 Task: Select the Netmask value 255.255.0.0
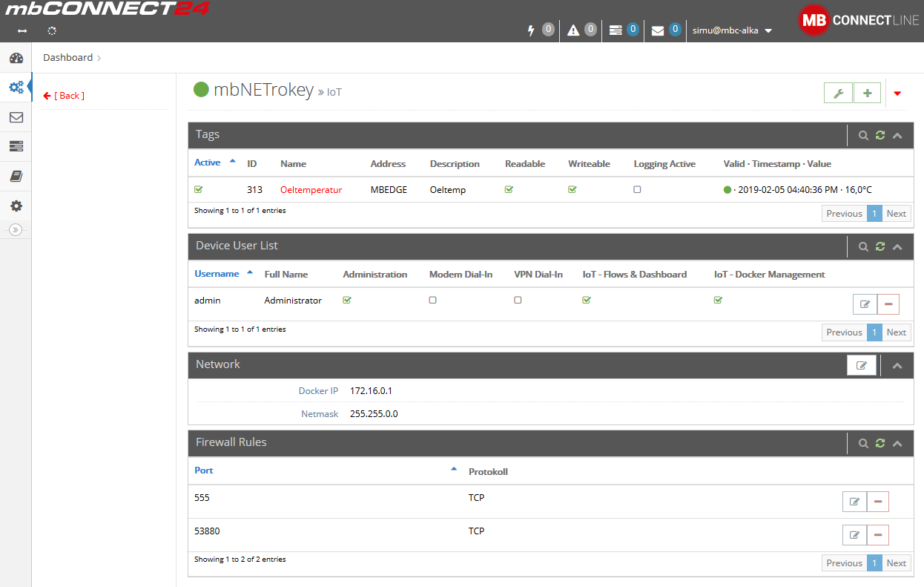click(374, 414)
